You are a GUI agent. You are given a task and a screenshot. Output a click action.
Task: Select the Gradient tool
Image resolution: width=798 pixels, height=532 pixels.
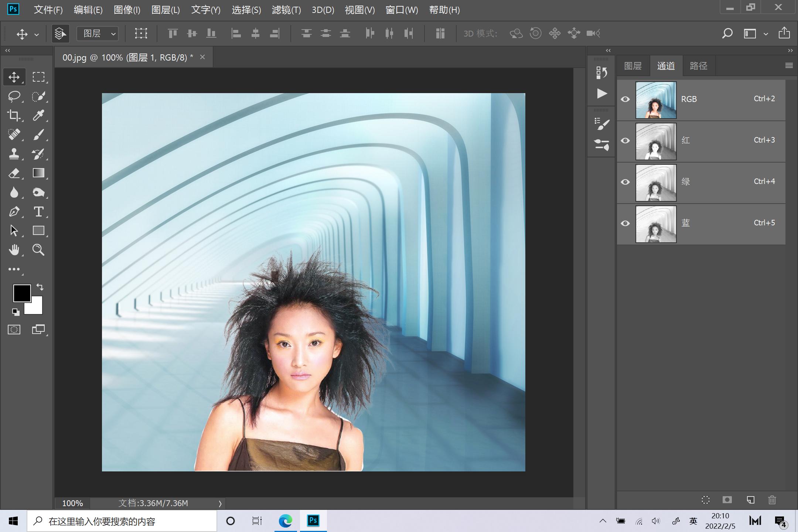pyautogui.click(x=38, y=173)
